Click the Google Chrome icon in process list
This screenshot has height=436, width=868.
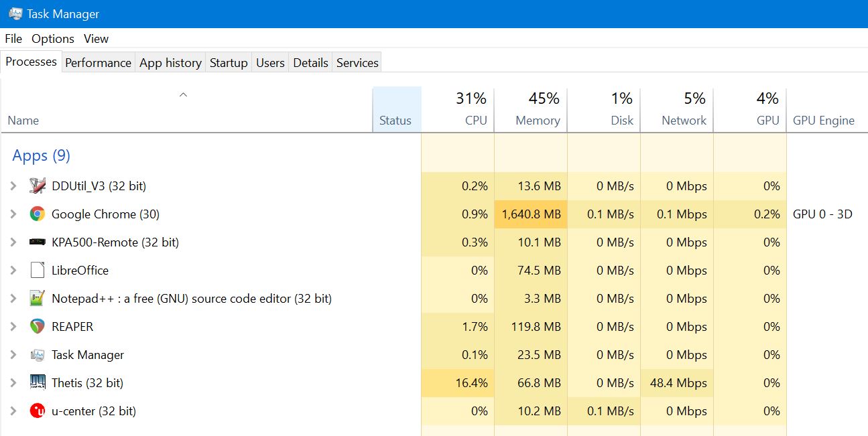38,214
